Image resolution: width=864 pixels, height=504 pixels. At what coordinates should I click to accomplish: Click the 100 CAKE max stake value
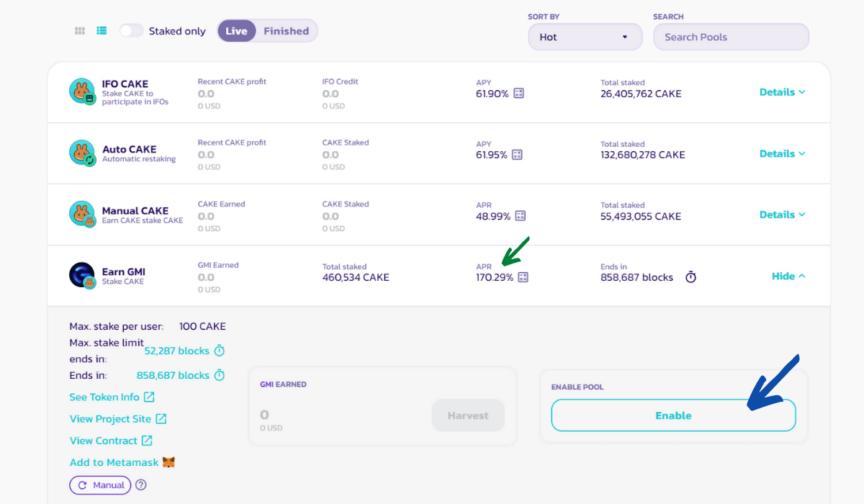tap(202, 326)
